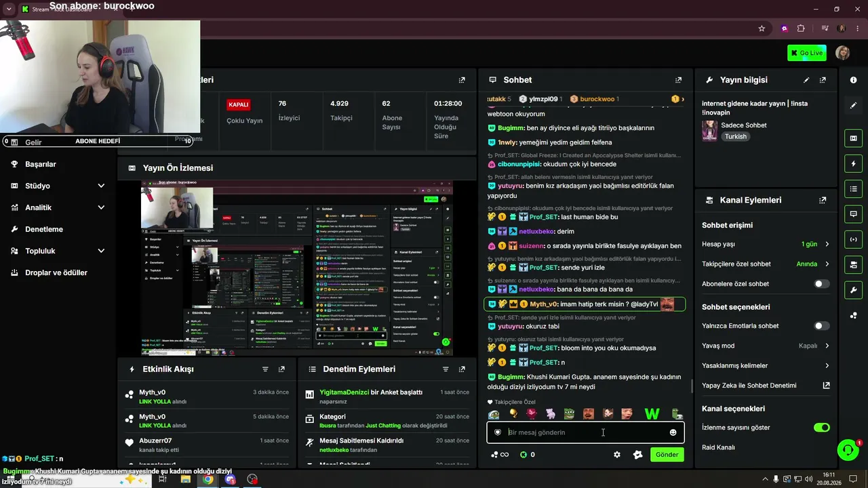
Task: Click the Turkish language tag
Action: pos(735,136)
